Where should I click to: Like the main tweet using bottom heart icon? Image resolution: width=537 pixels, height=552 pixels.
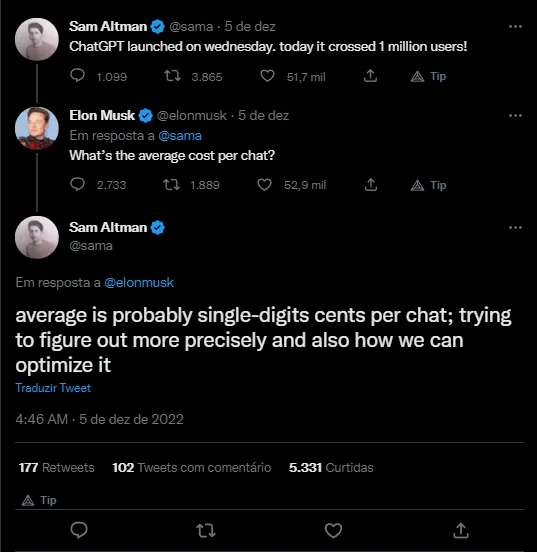tap(333, 531)
